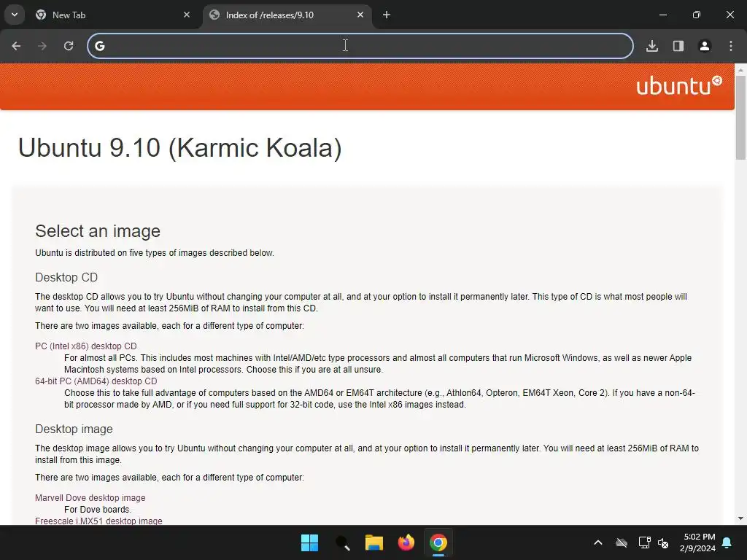
Task: Click the Select an image heading
Action: 98,231
